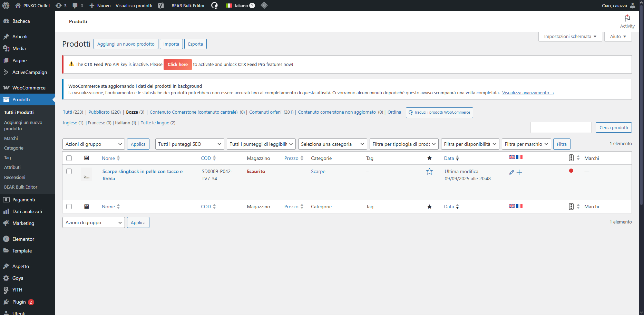Tick the select-all checkbox in the footer row
Image resolution: width=644 pixels, height=315 pixels.
(69, 207)
